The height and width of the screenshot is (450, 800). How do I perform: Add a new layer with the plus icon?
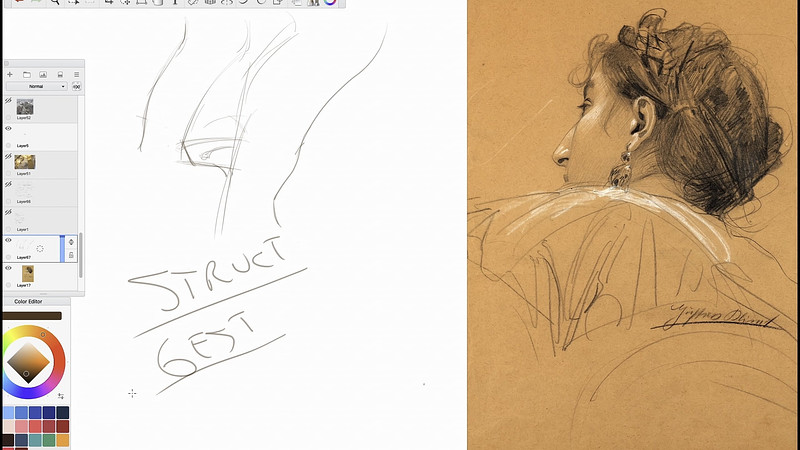coord(10,74)
